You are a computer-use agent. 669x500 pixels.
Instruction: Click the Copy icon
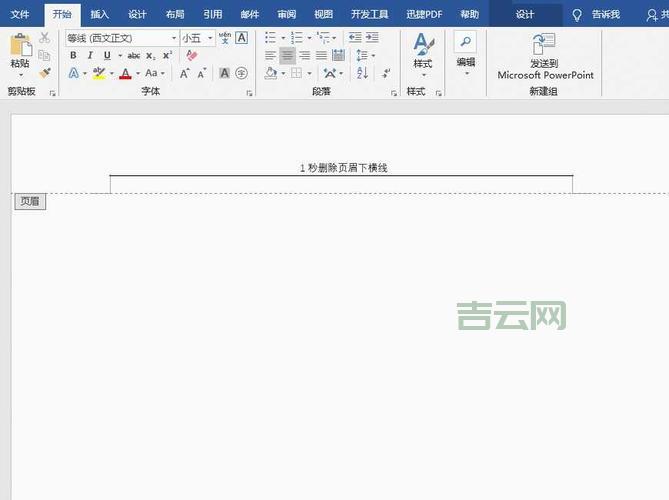(44, 55)
